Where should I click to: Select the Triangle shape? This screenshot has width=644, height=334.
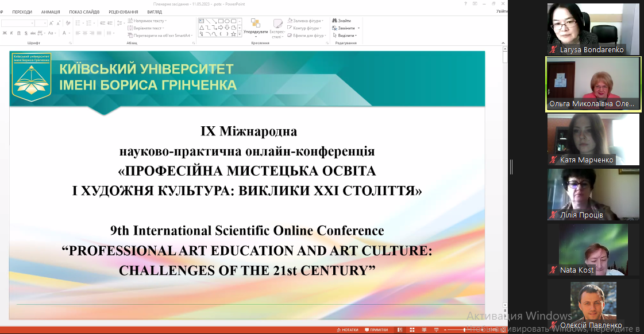(201, 28)
